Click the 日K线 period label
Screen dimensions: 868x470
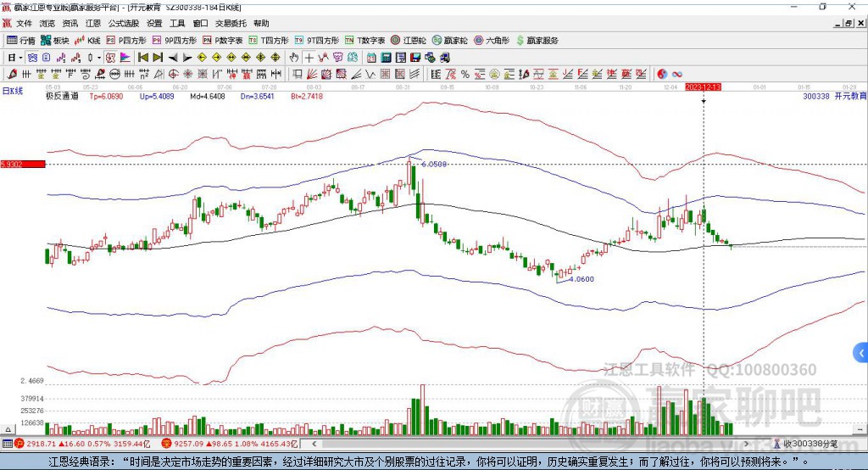tap(12, 91)
